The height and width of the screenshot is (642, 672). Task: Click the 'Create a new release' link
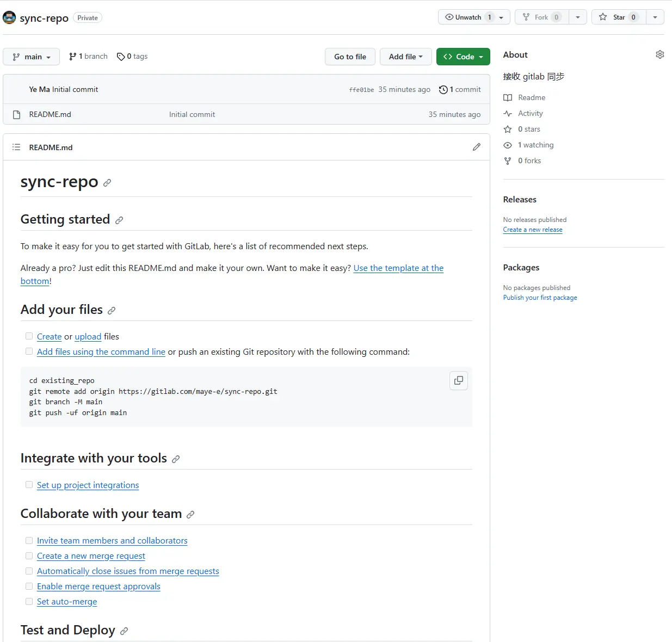533,230
